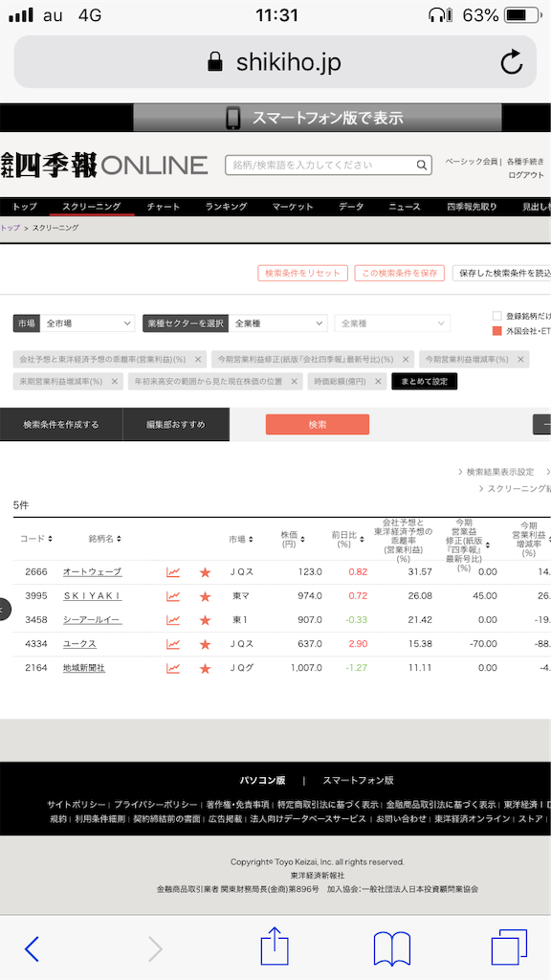
Task: Switch to 検索条件を作成する tab
Action: 61,424
